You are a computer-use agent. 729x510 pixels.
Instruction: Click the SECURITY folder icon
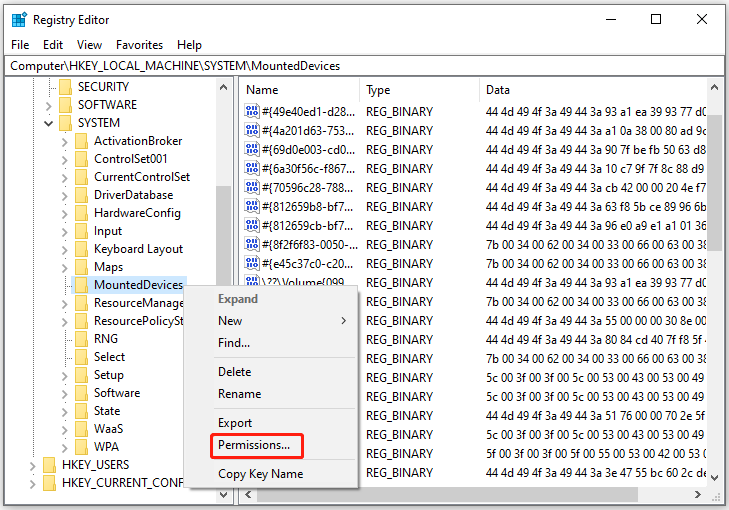(66, 87)
